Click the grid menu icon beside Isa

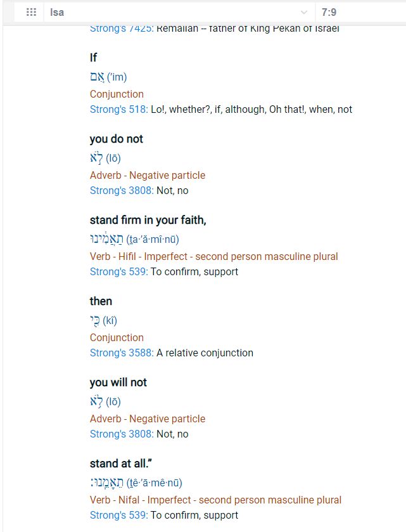click(x=30, y=12)
